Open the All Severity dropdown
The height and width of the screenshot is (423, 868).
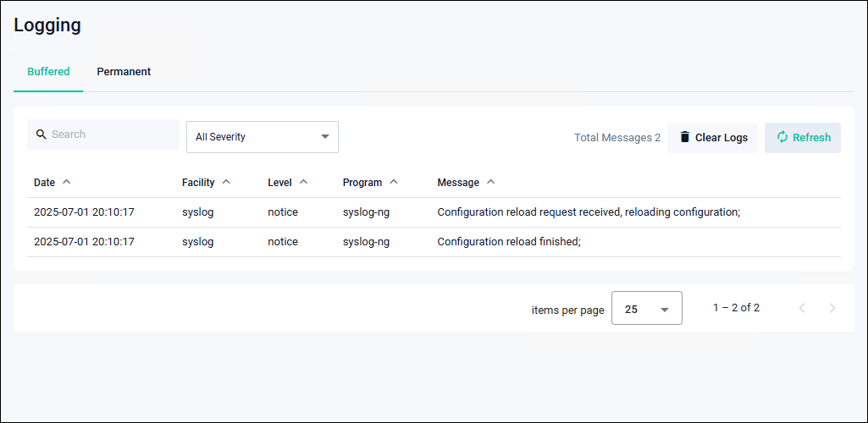tap(262, 137)
